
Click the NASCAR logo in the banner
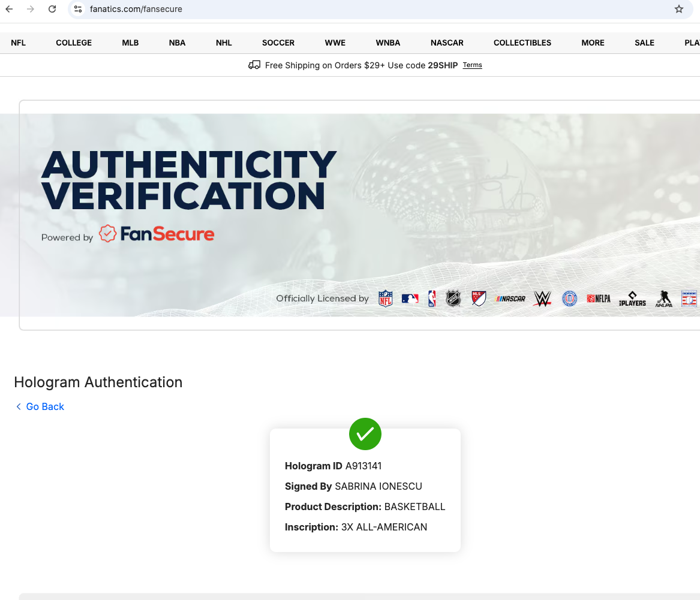point(510,299)
